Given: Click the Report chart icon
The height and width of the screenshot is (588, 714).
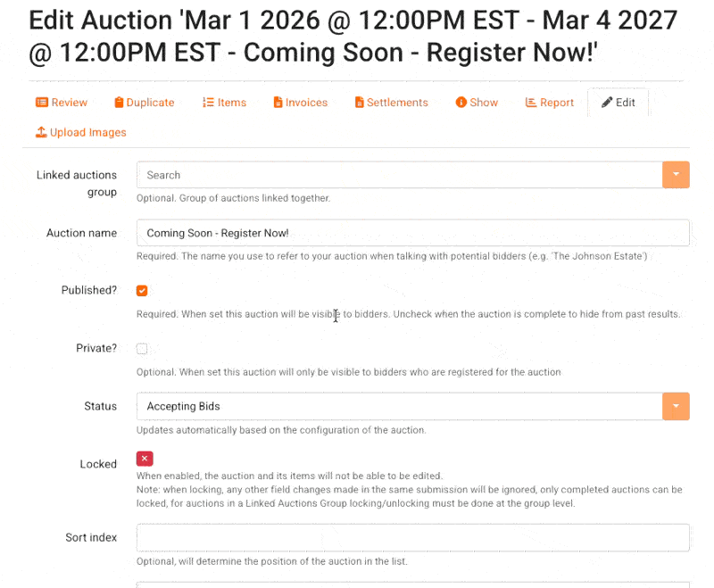Looking at the screenshot, I should 531,103.
